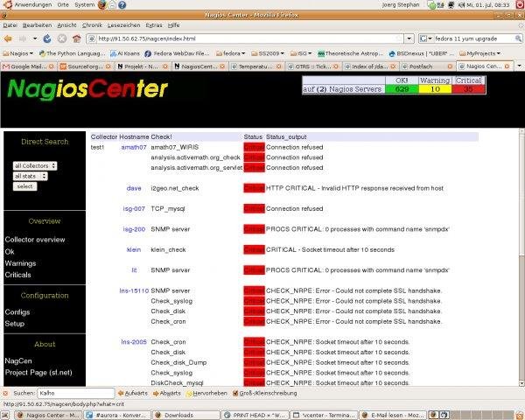Launch Firefox from the GNOME top panel

(x=102, y=4)
